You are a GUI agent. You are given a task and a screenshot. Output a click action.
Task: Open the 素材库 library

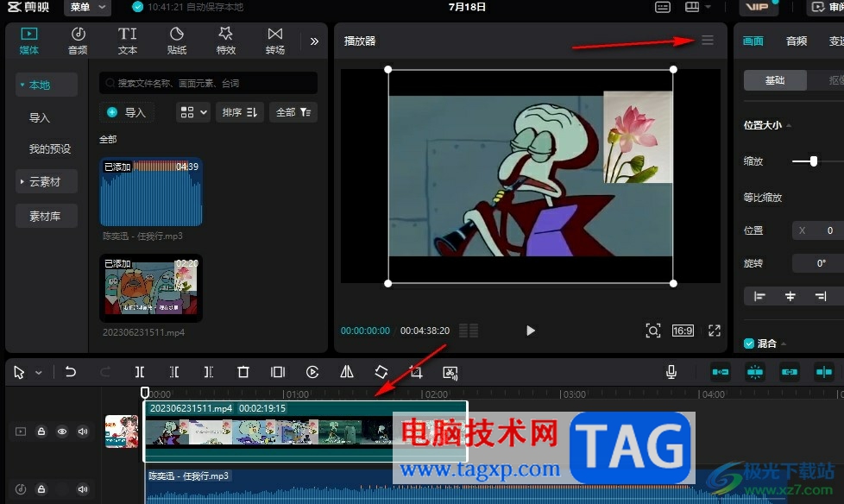pos(47,216)
